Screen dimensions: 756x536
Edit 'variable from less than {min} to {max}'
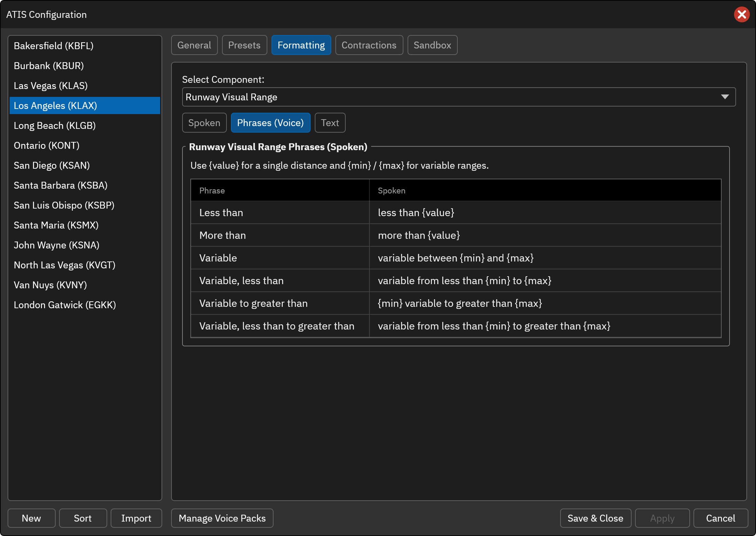click(545, 281)
